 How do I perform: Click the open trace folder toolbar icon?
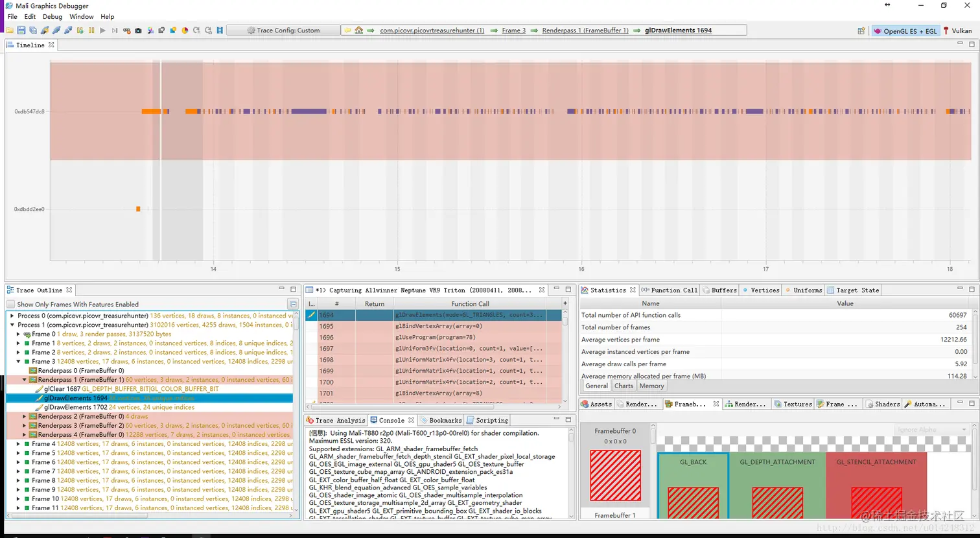[x=10, y=30]
